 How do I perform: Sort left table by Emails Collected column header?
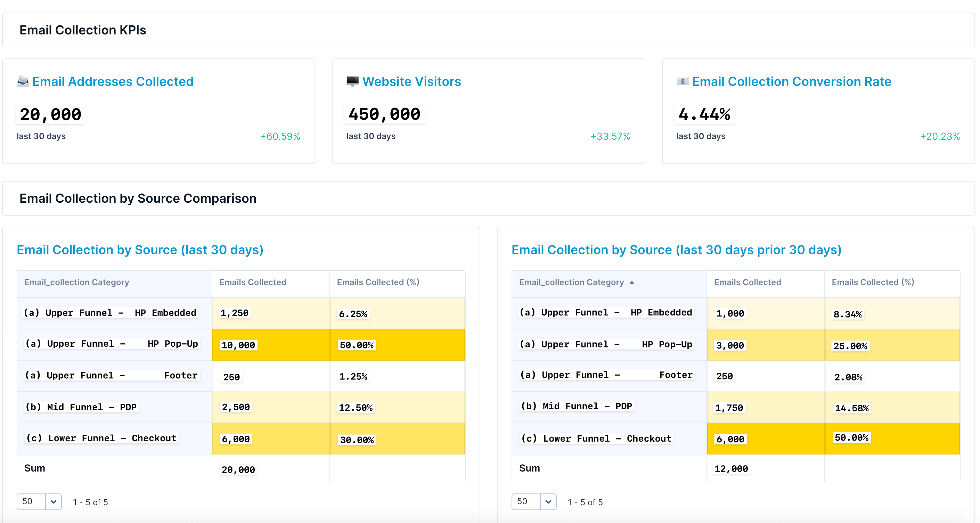tap(253, 282)
